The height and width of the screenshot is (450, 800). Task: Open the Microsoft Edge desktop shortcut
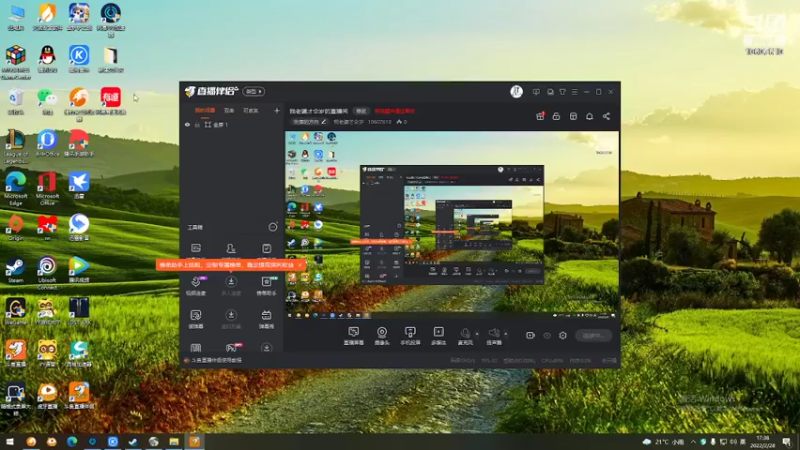pos(16,188)
